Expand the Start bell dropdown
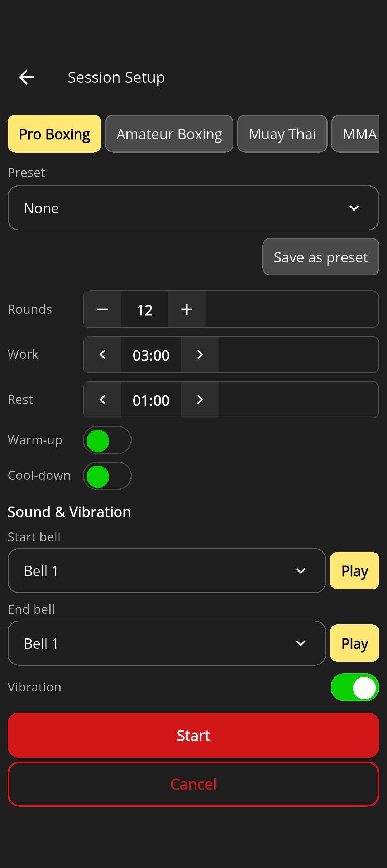Viewport: 387px width, 868px height. click(x=167, y=571)
